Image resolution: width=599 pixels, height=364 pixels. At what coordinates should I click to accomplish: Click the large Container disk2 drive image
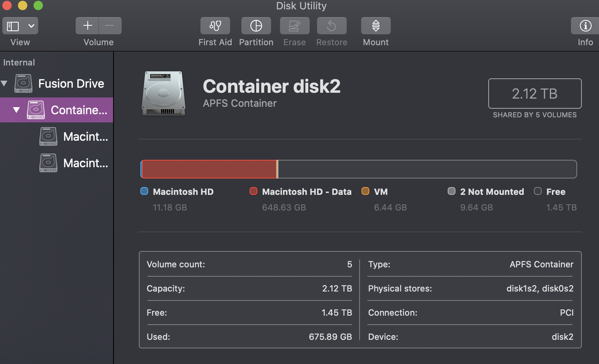[163, 93]
